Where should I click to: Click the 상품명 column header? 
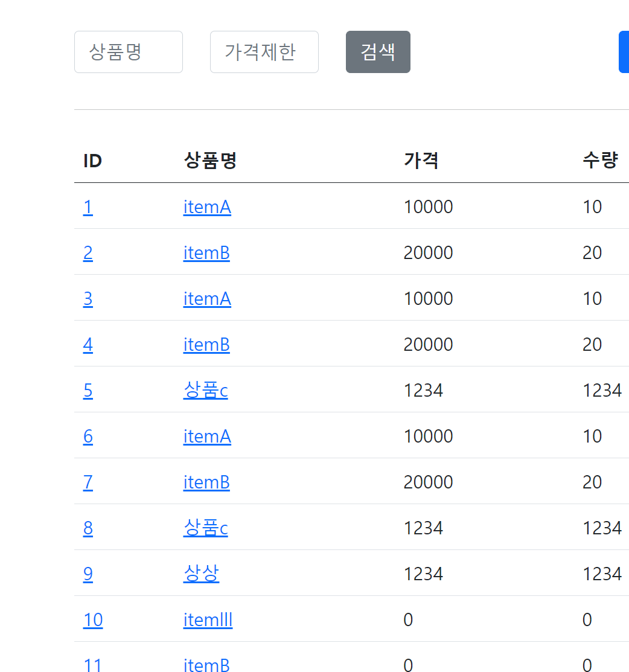click(211, 161)
